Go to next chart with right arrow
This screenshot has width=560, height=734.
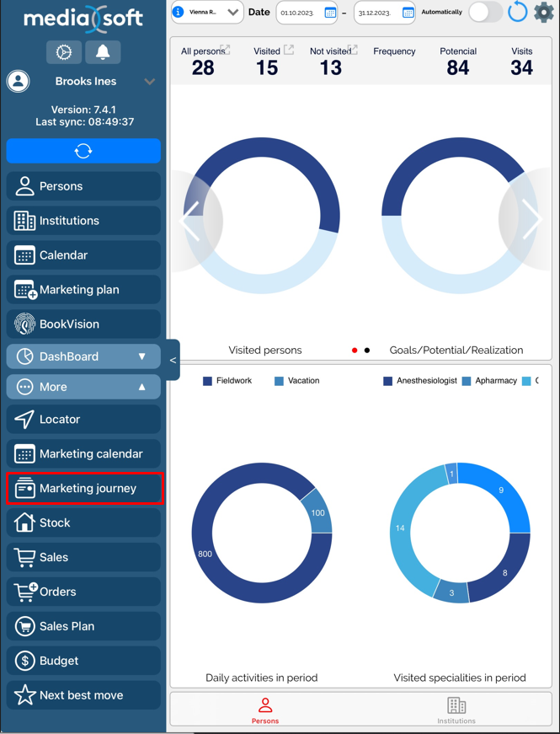click(x=531, y=221)
